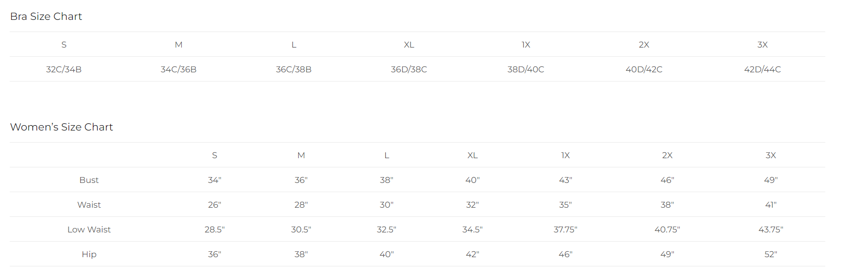Click the Women's Size Chart heading
The width and height of the screenshot is (868, 279).
62,127
